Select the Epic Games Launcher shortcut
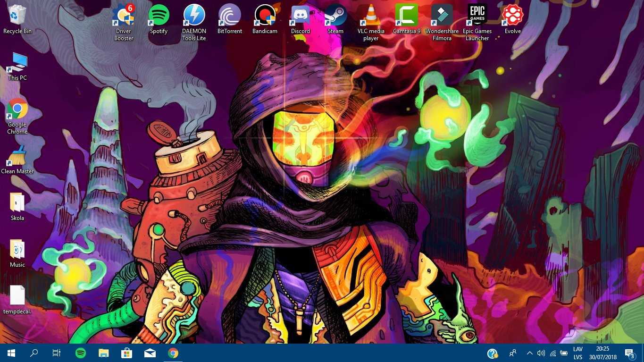Viewport: 644px width, 362px height. pos(477,23)
